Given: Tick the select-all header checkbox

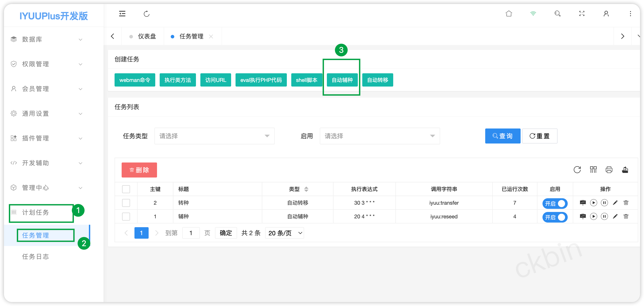Looking at the screenshot, I should click(126, 189).
